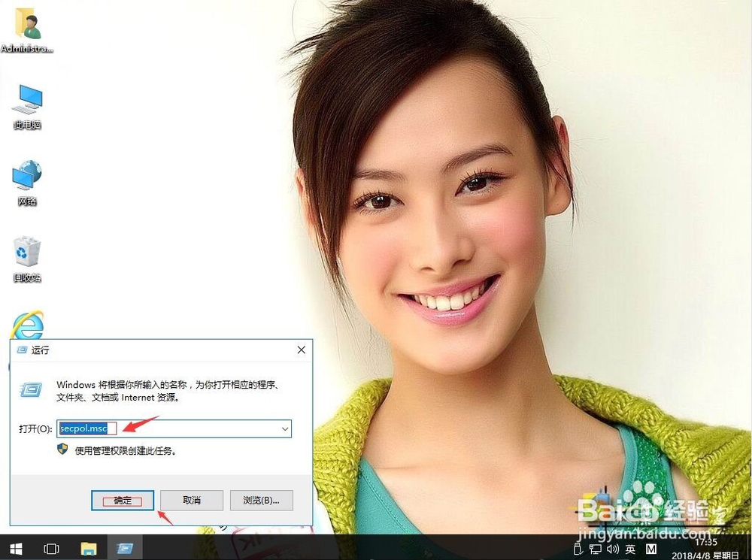Open the Start menu

pos(14,549)
